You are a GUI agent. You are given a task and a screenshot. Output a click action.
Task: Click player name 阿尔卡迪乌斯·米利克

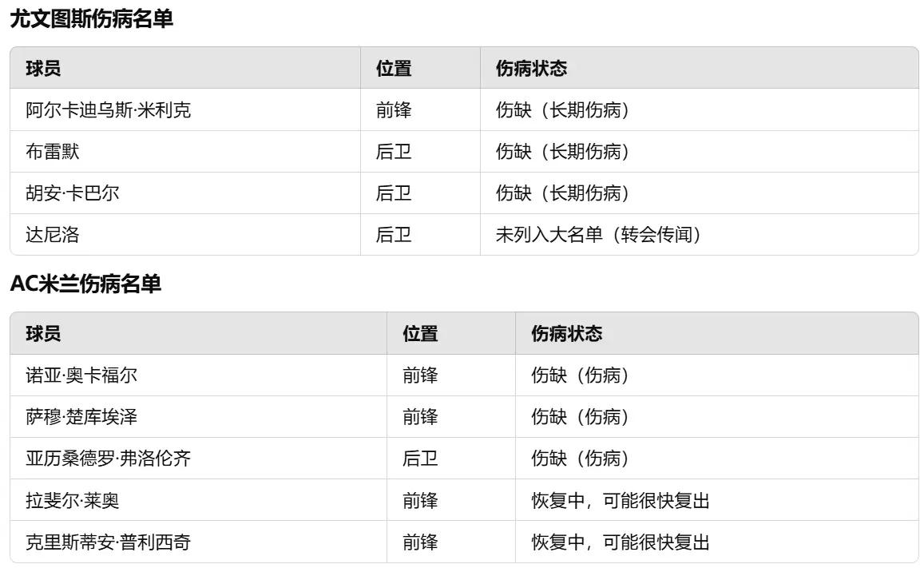[x=108, y=110]
